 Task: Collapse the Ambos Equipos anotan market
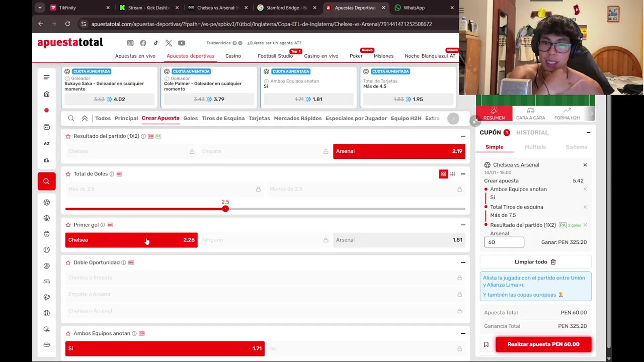click(x=463, y=333)
